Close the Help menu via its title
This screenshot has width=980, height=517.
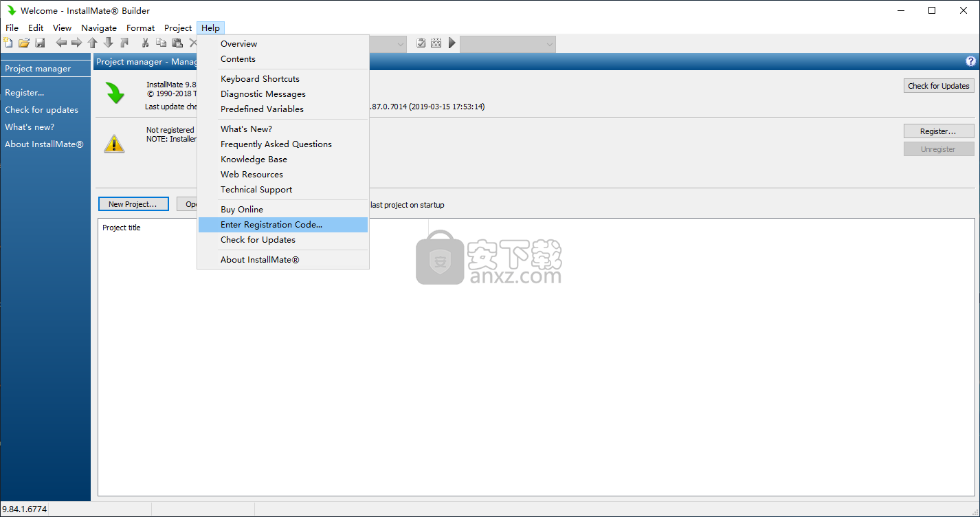pyautogui.click(x=211, y=27)
